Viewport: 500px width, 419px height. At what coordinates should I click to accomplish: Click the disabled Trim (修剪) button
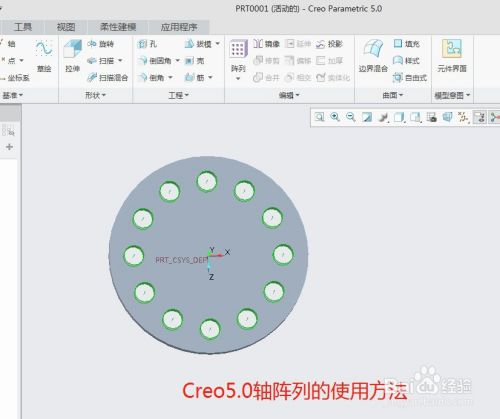[x=266, y=61]
